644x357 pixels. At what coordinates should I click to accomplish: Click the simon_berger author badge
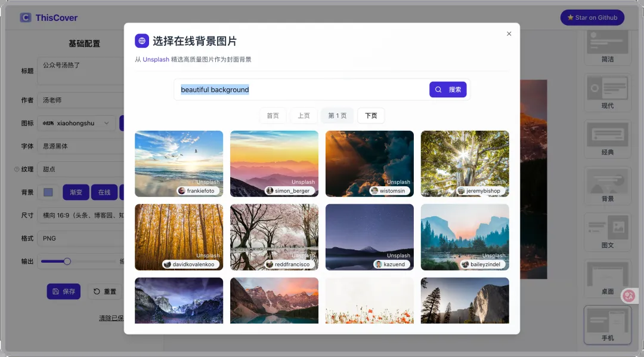coord(290,191)
